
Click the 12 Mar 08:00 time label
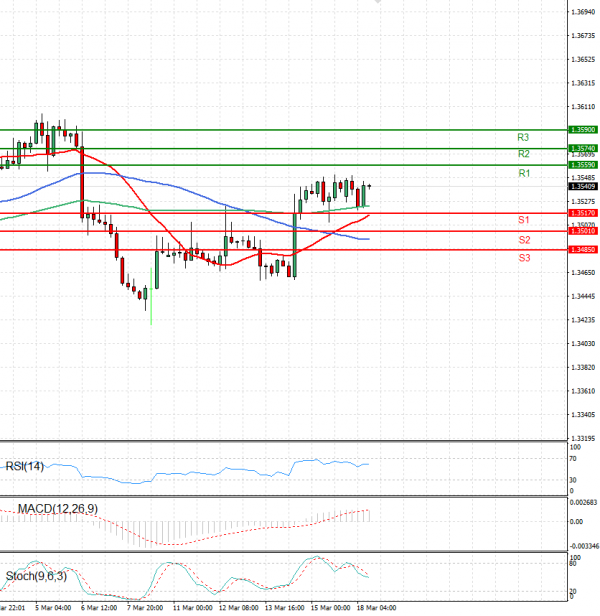239,608
